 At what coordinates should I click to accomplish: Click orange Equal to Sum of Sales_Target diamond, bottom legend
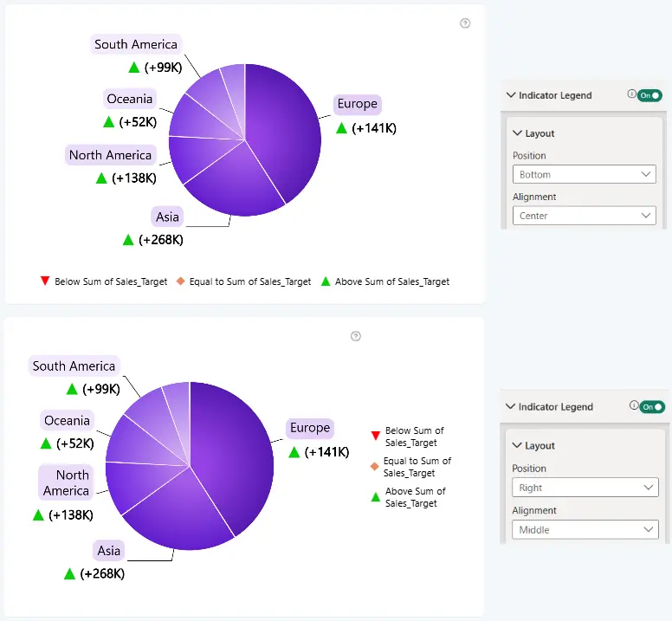point(180,281)
